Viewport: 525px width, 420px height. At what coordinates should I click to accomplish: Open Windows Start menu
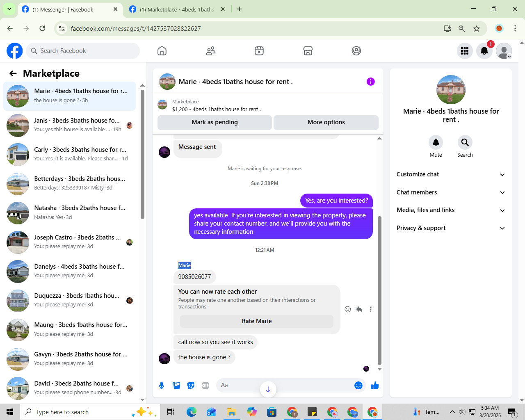point(10,412)
